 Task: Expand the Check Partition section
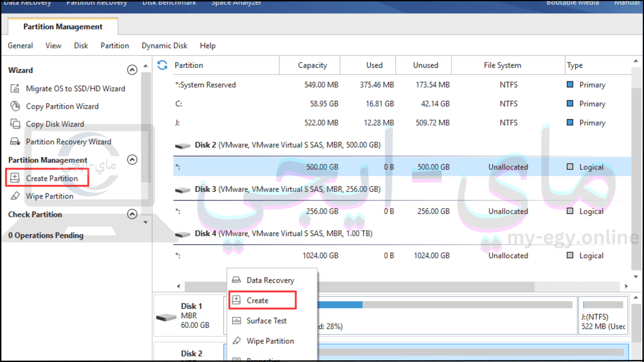[x=132, y=214]
